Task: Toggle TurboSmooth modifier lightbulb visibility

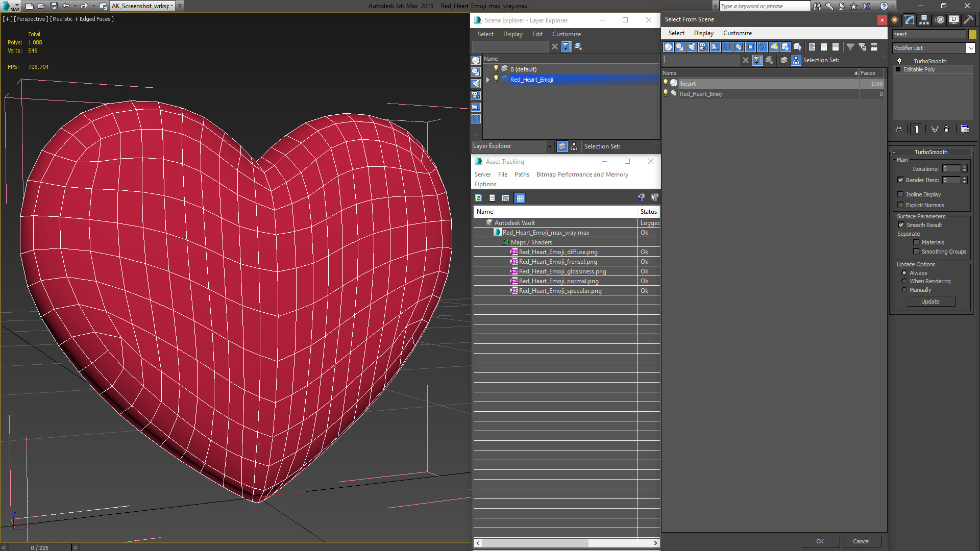Action: (899, 61)
